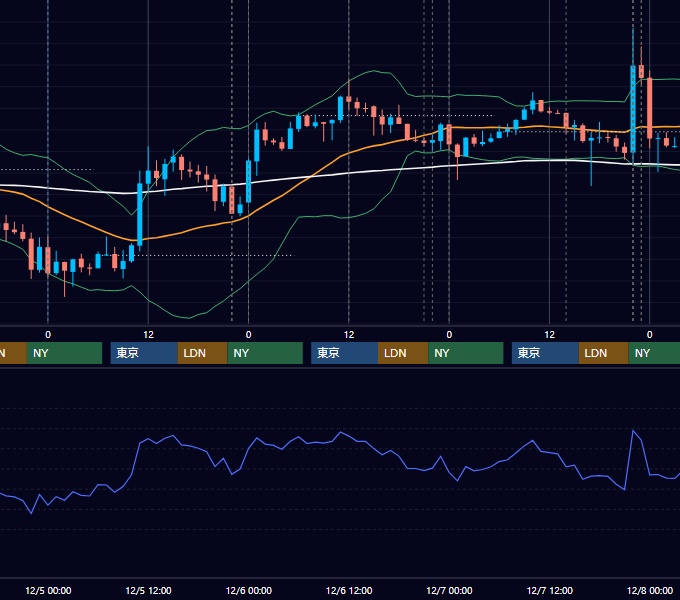Image resolution: width=680 pixels, height=600 pixels.
Task: Click the leftmost NY session block near 12/5 00:00
Action: tap(64, 353)
